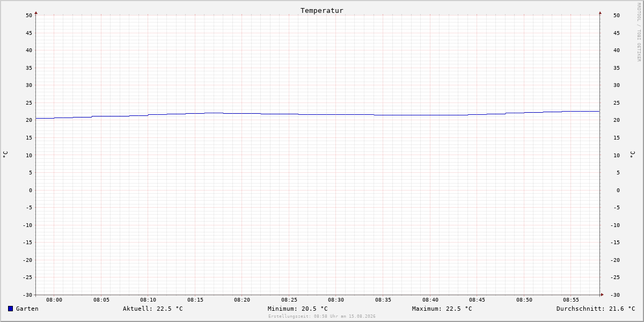
Task: Click the left axis 50 tick label
Action: (x=29, y=15)
